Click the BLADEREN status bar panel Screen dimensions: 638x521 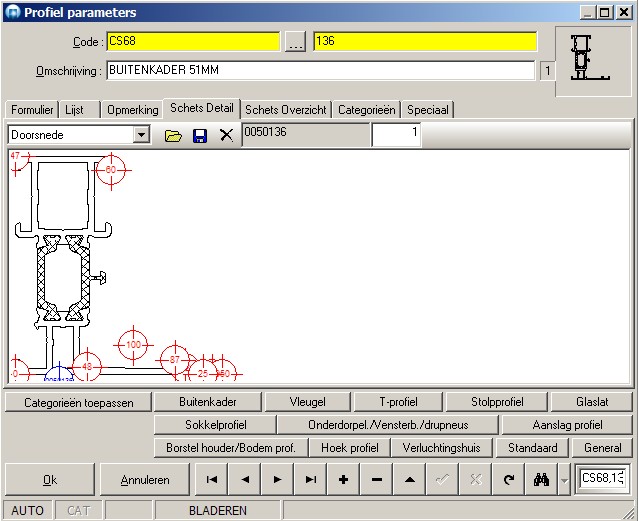click(218, 510)
